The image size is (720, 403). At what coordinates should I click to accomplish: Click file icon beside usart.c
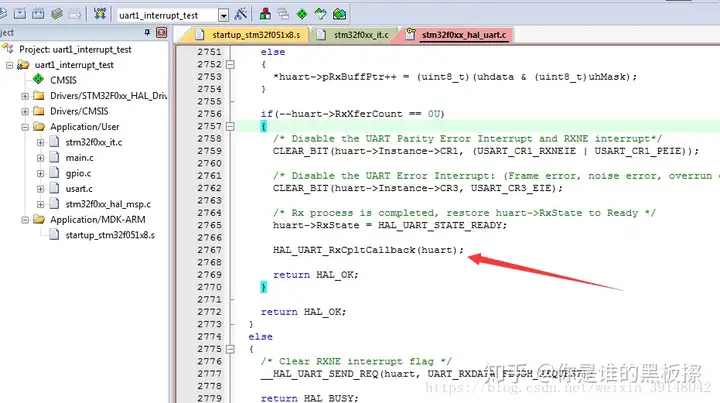[54, 189]
